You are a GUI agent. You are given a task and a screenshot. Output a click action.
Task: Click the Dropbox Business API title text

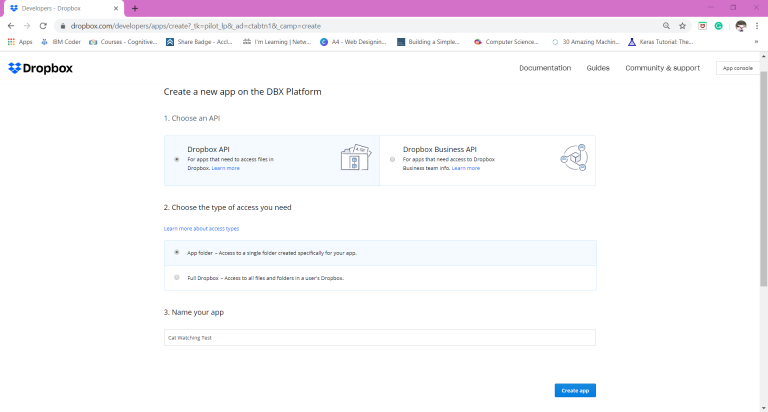pyautogui.click(x=439, y=149)
